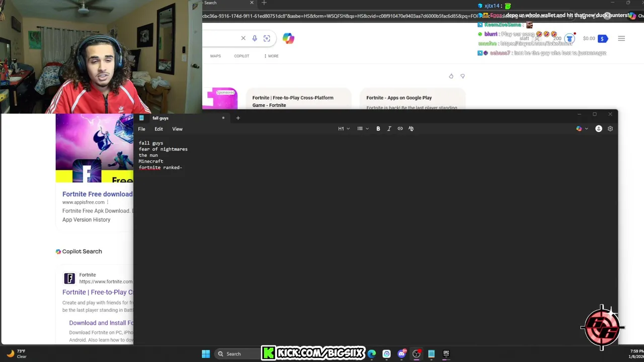Open 'Fortnite | Free-to-Play Cross-Platform Game' card
644x362 pixels.
coord(298,100)
